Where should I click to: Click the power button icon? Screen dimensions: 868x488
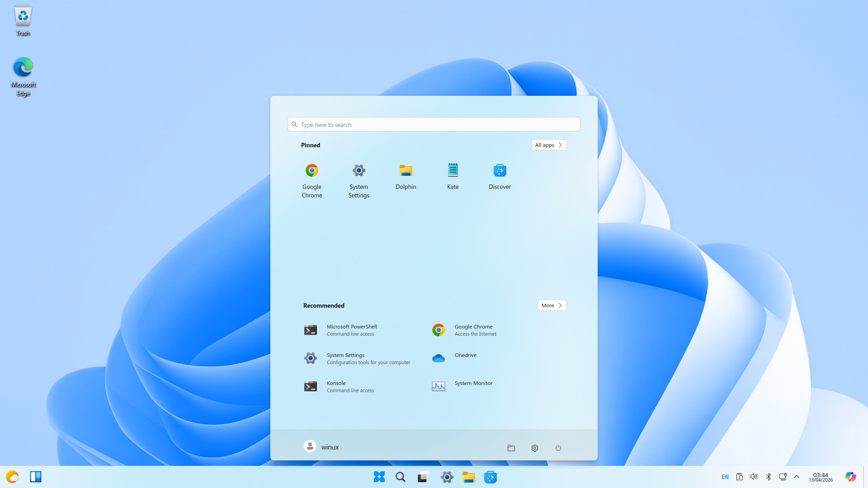click(x=558, y=448)
